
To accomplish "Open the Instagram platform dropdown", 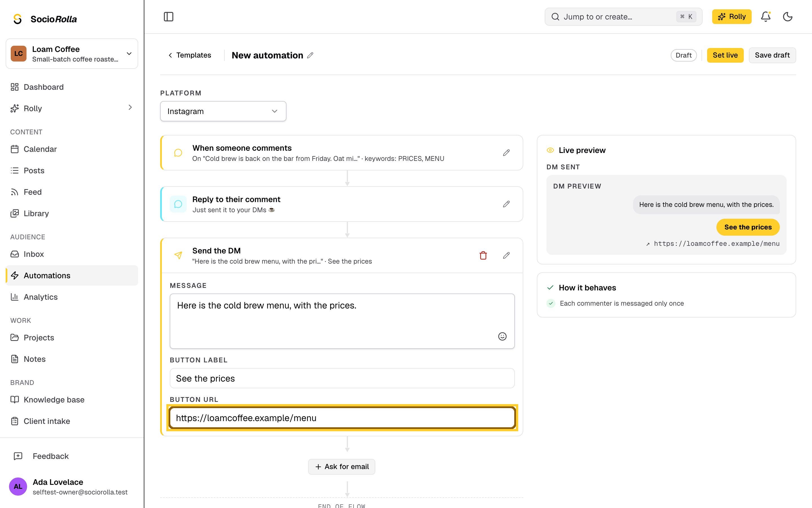I will (x=223, y=111).
